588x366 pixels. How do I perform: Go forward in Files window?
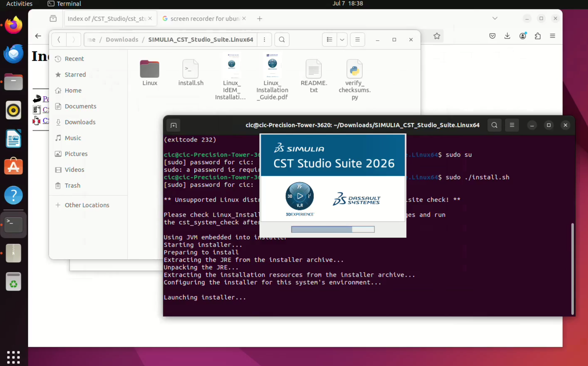73,39
